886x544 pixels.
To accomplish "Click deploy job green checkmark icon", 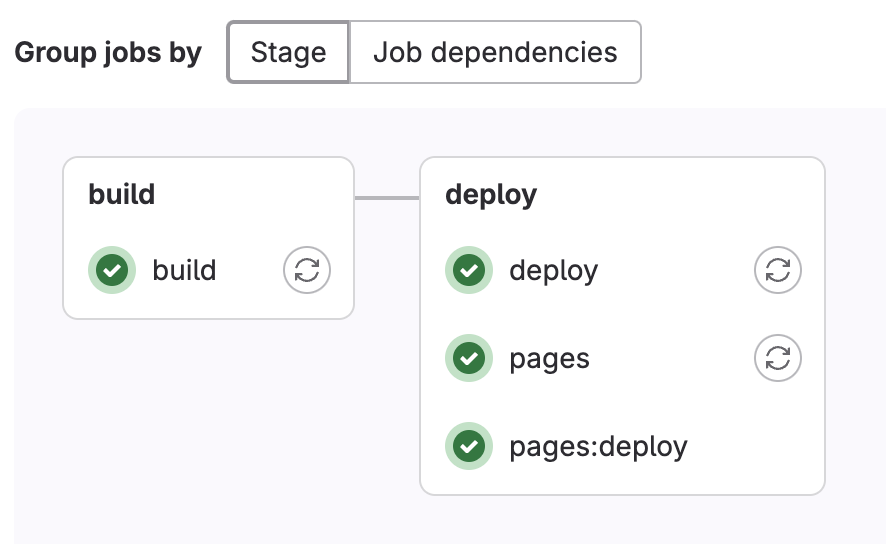I will coord(468,270).
